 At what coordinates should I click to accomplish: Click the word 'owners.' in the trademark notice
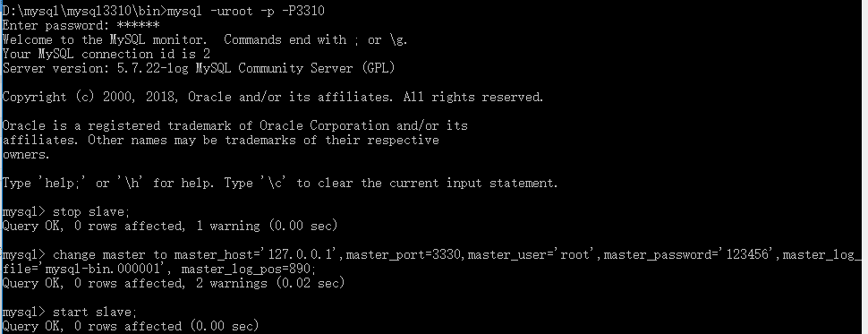coord(26,155)
